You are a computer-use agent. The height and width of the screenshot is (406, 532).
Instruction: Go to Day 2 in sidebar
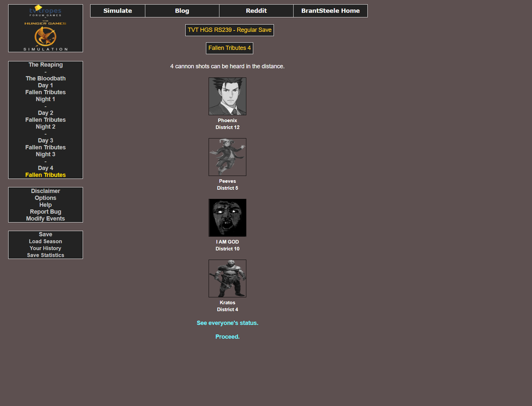tap(46, 113)
